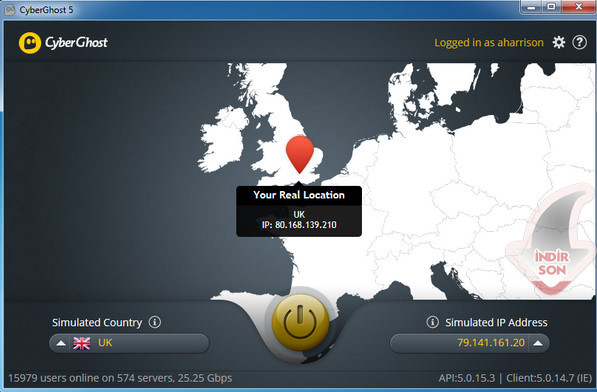Show info about Simulated IP Address
Viewport: 597px width, 392px height.
point(432,322)
